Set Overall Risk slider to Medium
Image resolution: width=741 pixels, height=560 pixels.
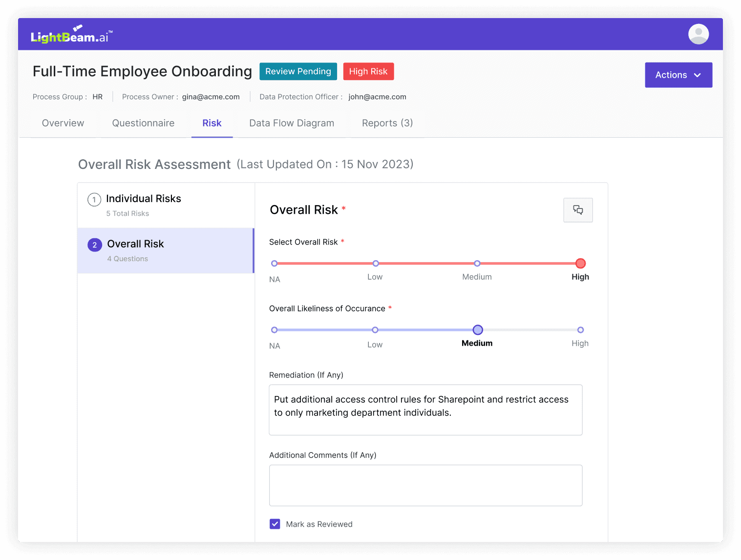[x=477, y=264]
